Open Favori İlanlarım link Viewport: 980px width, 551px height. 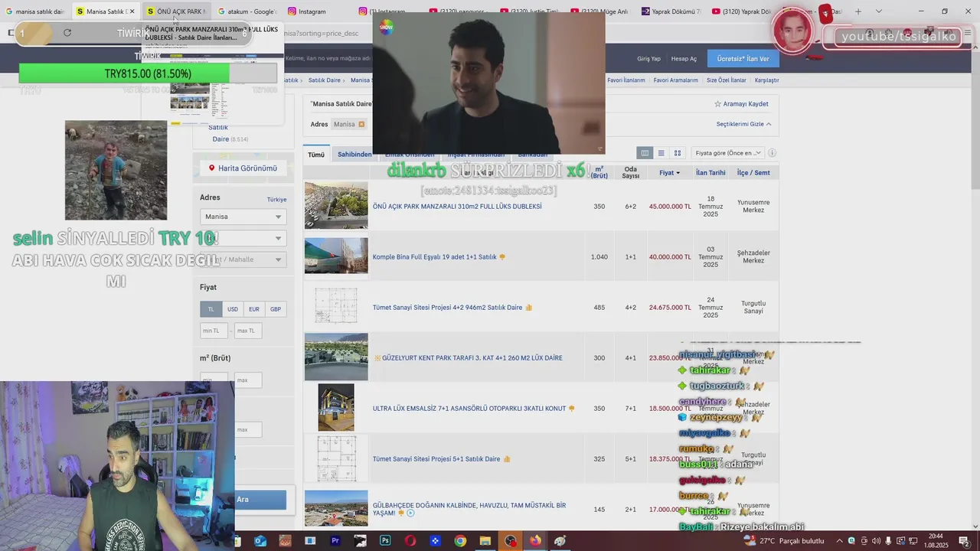(x=626, y=80)
